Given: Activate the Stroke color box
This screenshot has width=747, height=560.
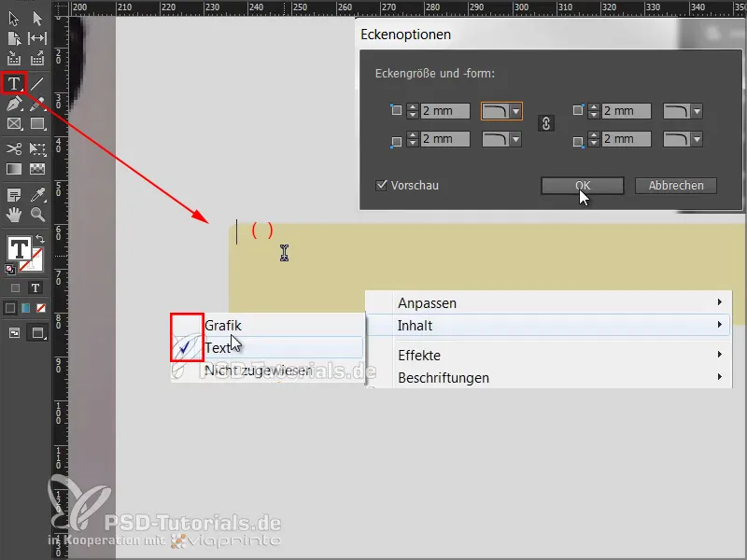Looking at the screenshot, I should click(x=35, y=263).
